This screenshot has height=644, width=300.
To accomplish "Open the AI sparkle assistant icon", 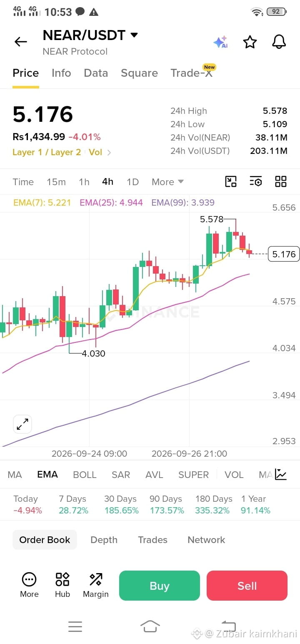I will tap(220, 42).
